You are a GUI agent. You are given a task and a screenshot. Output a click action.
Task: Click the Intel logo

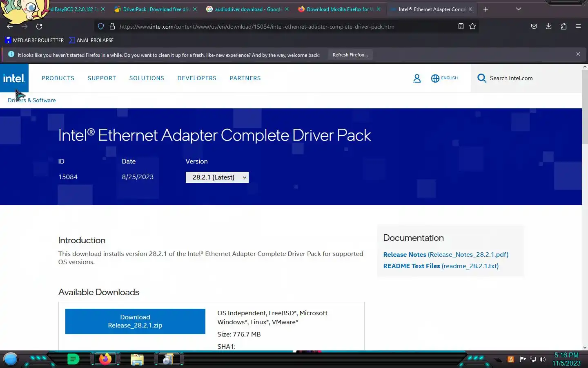coord(14,78)
